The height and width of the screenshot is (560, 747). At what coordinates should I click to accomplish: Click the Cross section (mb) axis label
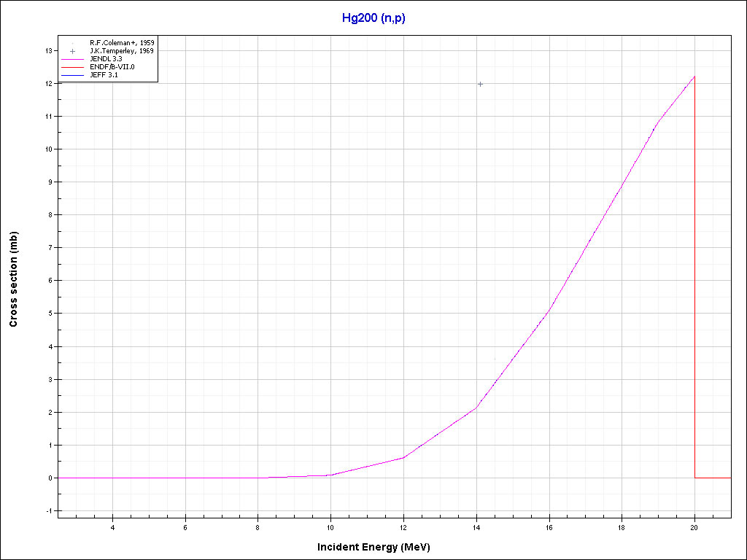click(x=14, y=279)
